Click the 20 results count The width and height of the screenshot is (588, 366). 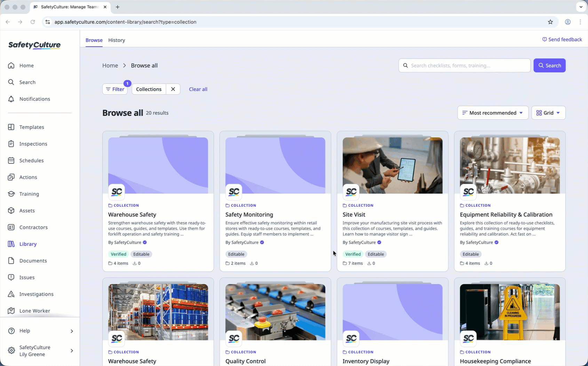tap(157, 113)
